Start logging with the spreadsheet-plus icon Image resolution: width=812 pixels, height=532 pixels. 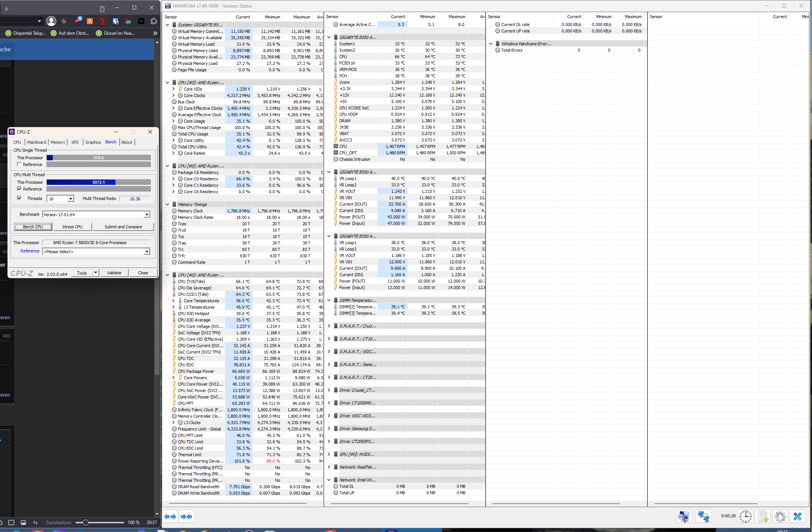(x=763, y=516)
